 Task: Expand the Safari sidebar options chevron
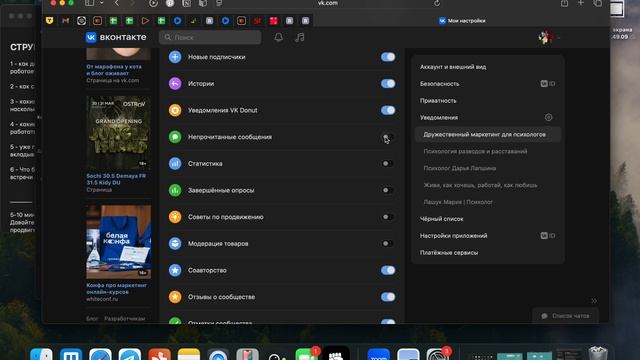pyautogui.click(x=102, y=3)
